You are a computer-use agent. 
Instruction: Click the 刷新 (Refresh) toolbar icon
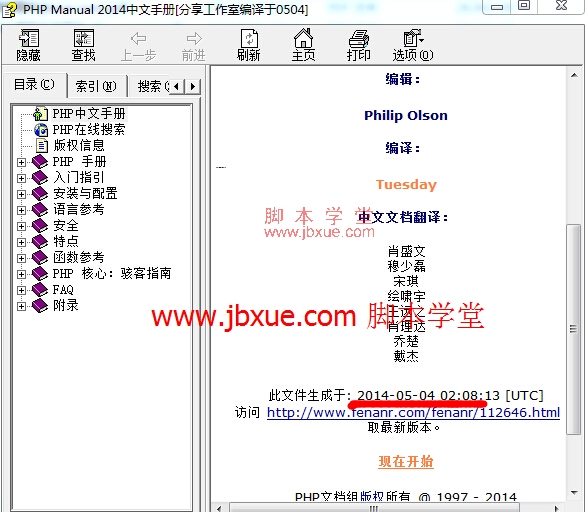249,38
